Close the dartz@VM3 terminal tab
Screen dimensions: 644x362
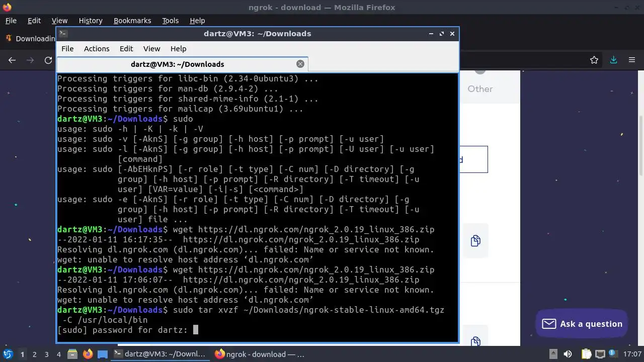pyautogui.click(x=300, y=64)
